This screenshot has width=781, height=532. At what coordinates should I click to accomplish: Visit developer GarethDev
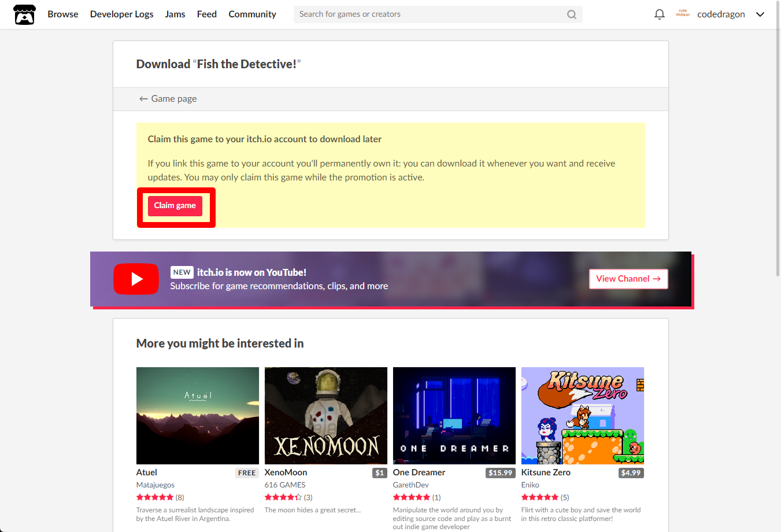pos(411,485)
